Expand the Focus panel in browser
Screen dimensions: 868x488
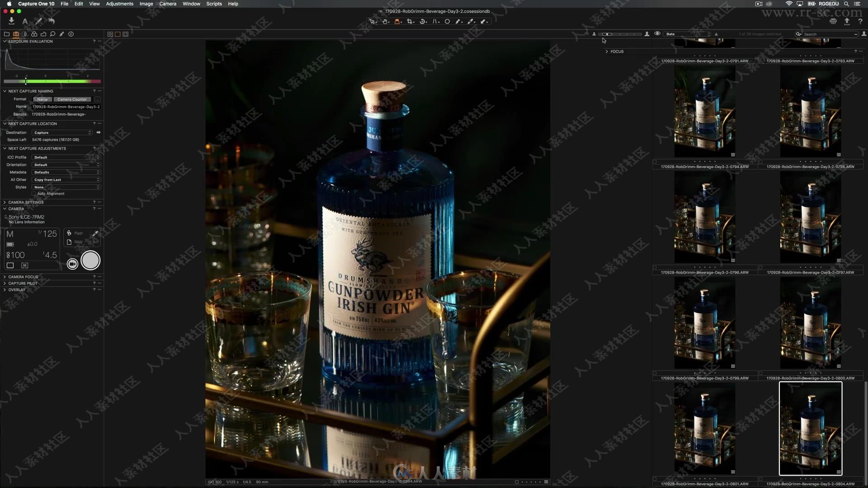pyautogui.click(x=607, y=52)
